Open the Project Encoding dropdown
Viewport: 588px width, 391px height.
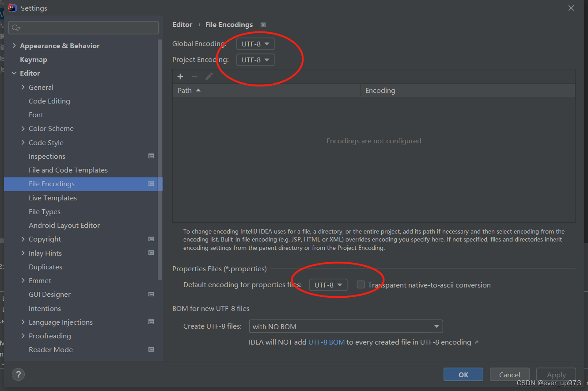coord(255,60)
